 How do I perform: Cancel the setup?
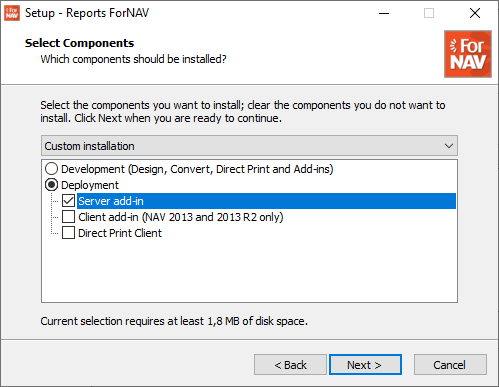(x=450, y=365)
